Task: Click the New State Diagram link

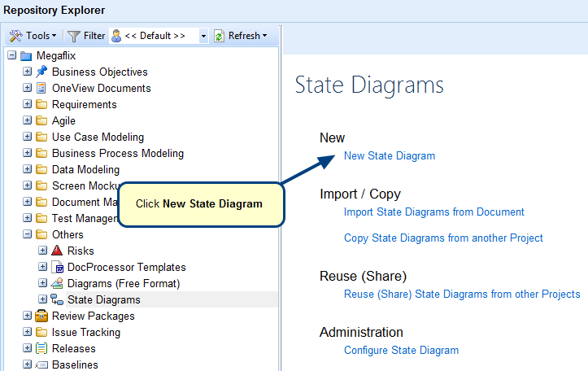Action: 389,155
